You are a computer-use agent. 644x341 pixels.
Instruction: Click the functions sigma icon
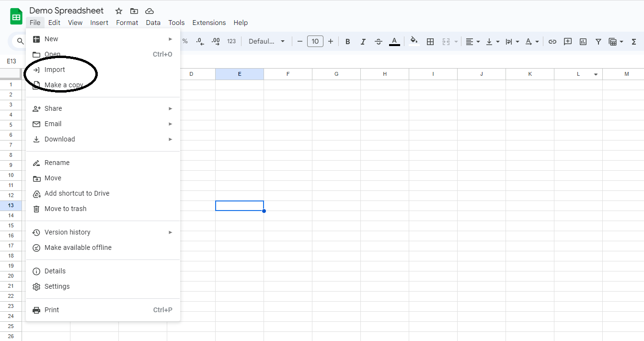(x=633, y=42)
